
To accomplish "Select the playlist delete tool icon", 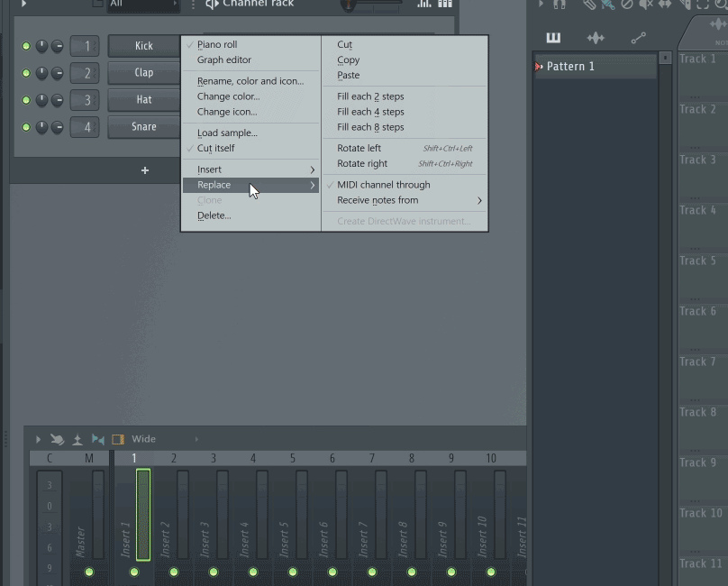I will coord(627,5).
